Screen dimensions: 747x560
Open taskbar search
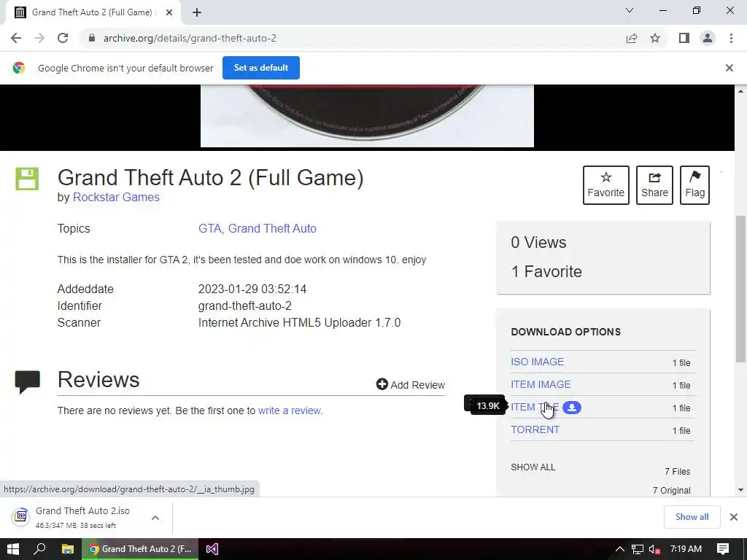coord(40,549)
